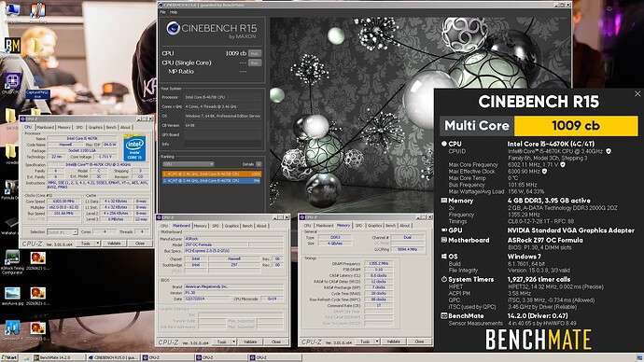The image size is (644, 362).
Task: Click the shield icon beside the CPUID value
Action: tap(609, 151)
